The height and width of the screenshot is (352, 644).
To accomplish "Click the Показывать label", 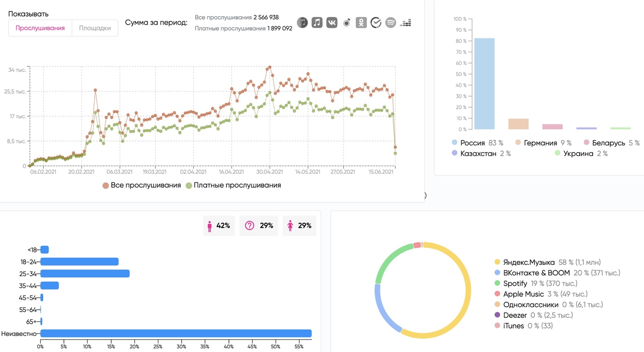I will tap(29, 14).
